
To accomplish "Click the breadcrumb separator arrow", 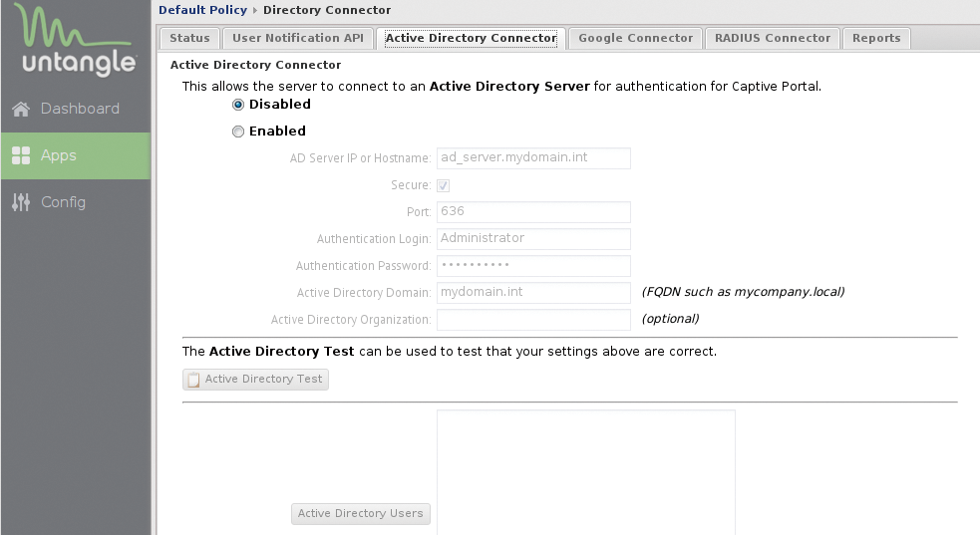I will coord(255,11).
